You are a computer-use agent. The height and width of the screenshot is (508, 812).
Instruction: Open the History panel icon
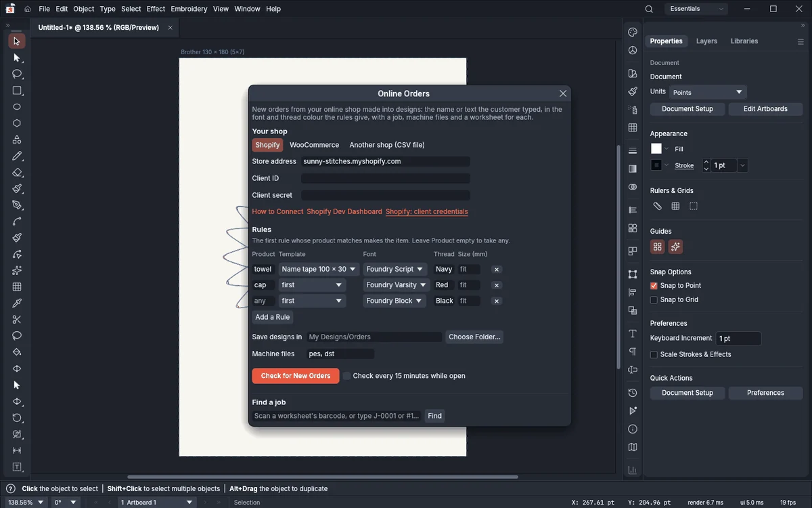click(633, 393)
